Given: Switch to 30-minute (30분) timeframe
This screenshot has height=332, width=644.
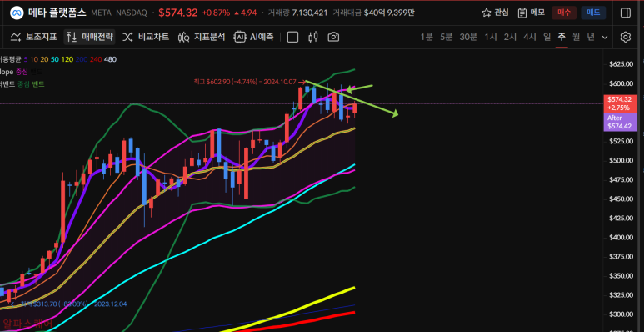Looking at the screenshot, I should (468, 37).
